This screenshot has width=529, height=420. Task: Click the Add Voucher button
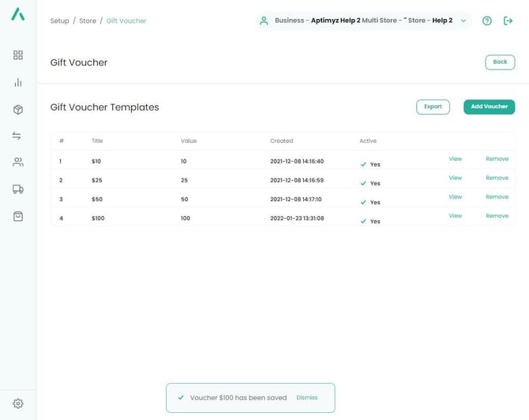tap(489, 107)
